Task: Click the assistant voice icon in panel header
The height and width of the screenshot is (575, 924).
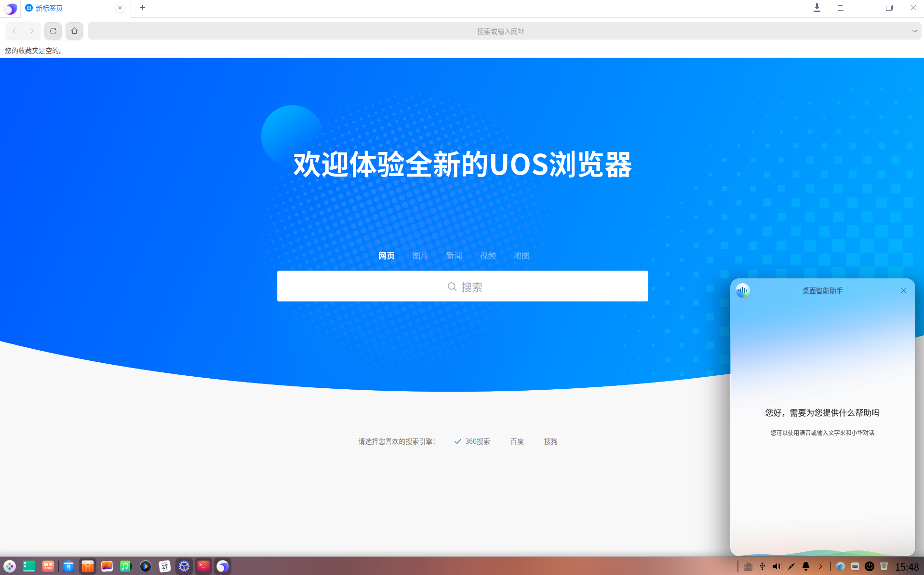Action: [743, 290]
